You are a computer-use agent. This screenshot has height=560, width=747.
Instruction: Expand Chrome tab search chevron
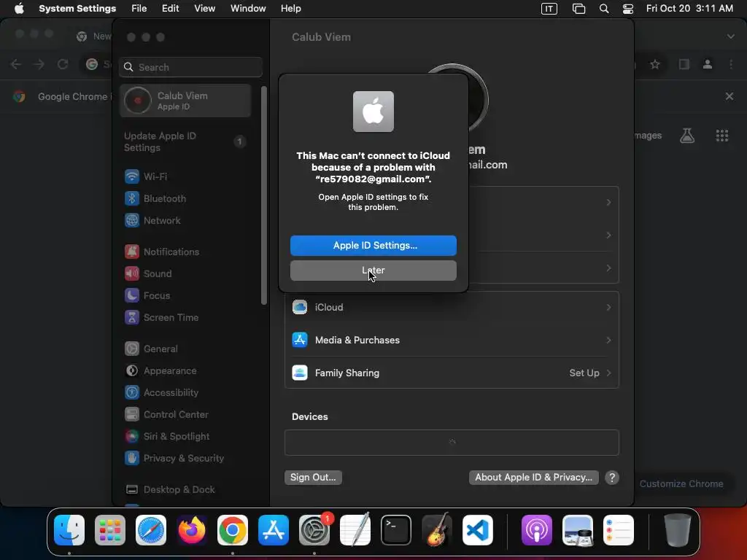[x=730, y=36]
